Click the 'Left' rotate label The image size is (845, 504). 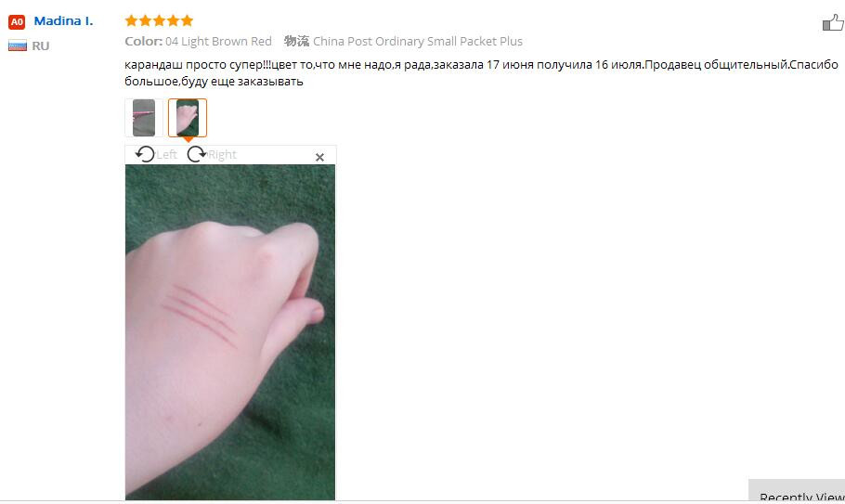click(166, 154)
